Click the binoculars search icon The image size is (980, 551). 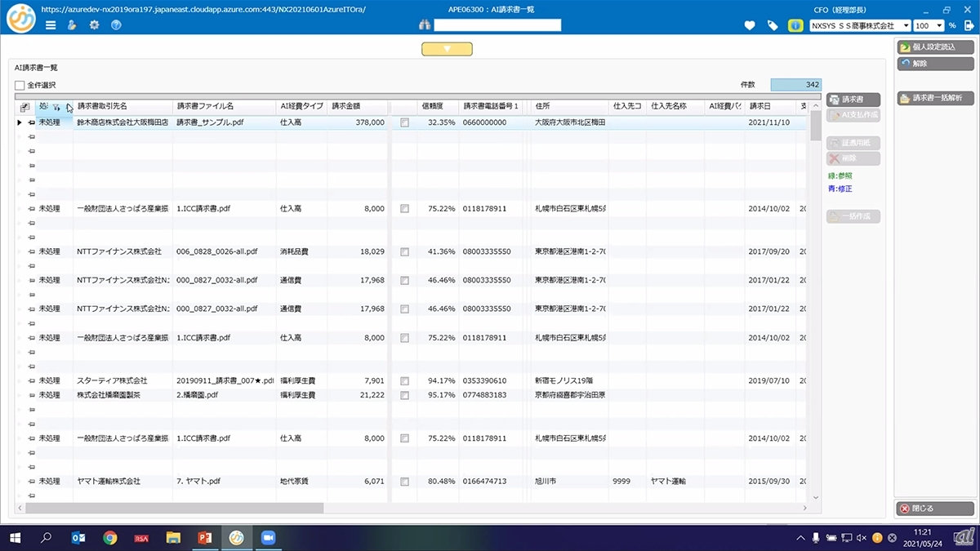425,25
